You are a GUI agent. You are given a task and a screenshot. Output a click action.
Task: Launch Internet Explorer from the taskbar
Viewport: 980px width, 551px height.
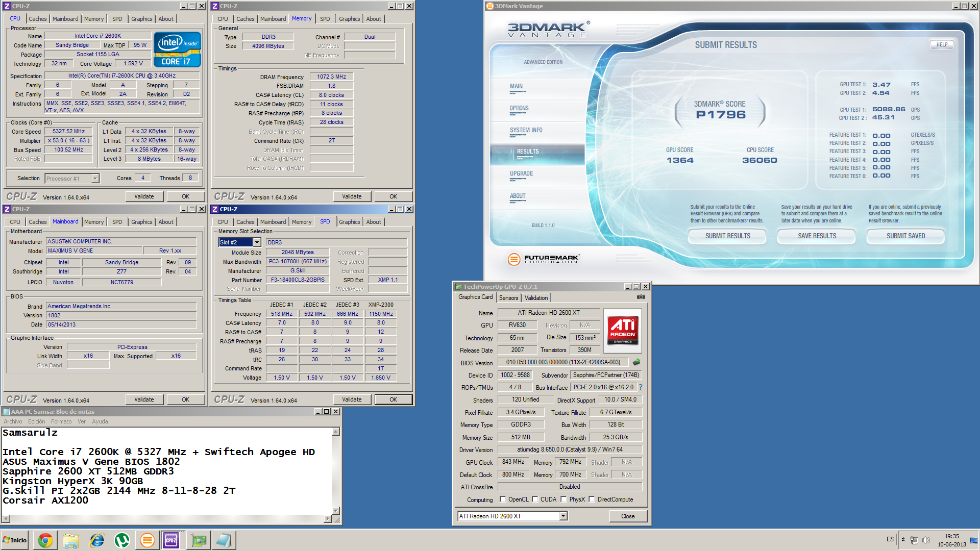pyautogui.click(x=96, y=540)
